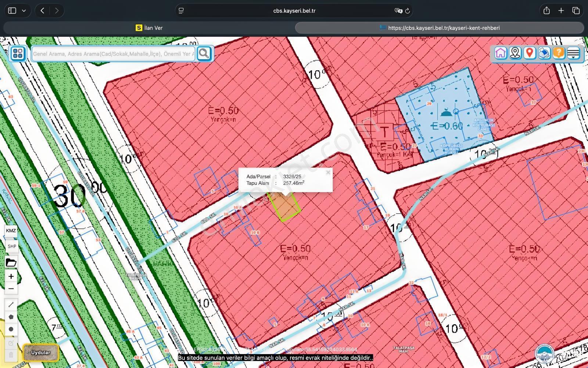Go back to previous page
The width and height of the screenshot is (588, 368).
tap(43, 11)
